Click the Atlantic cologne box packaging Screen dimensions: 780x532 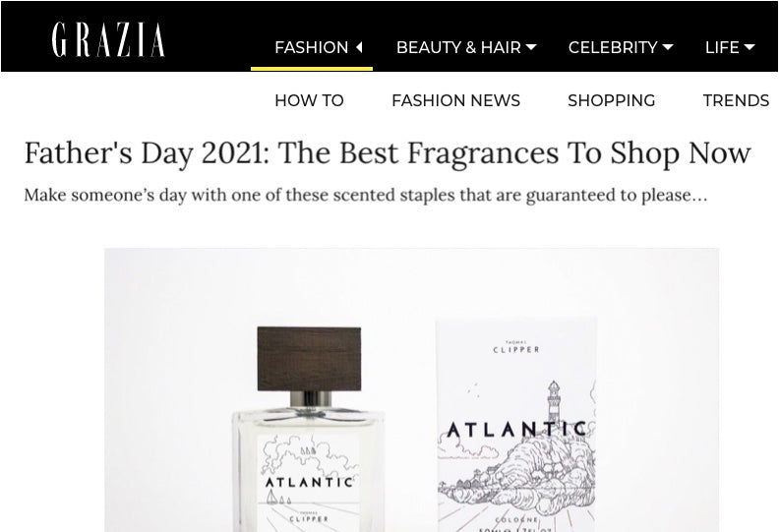516,425
